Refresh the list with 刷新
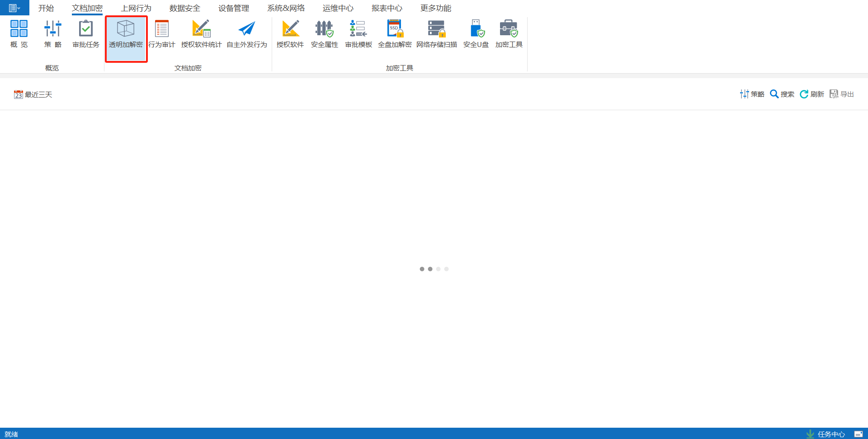Screen dimensions: 868x439 click(812, 94)
